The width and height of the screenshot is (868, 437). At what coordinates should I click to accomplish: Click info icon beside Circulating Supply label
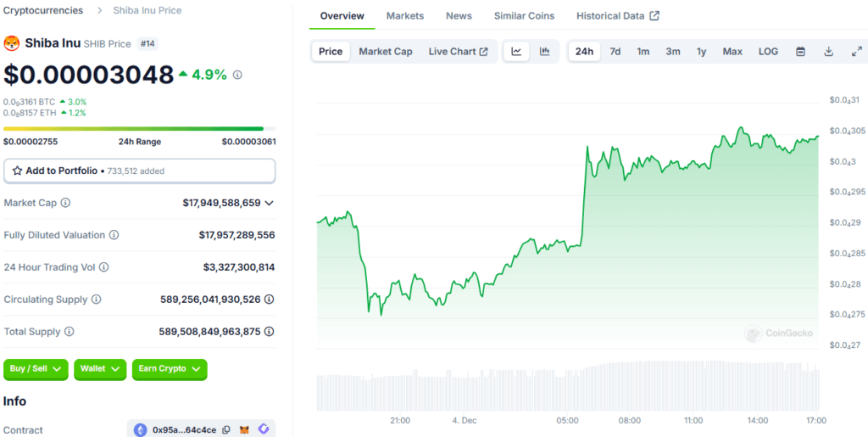click(96, 299)
